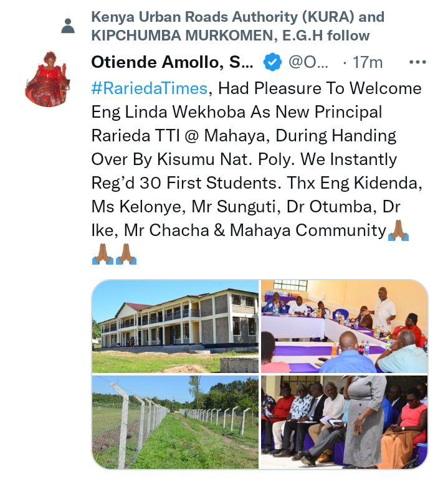
Task: Open the #RariedaTimes hashtag
Action: [x=150, y=88]
